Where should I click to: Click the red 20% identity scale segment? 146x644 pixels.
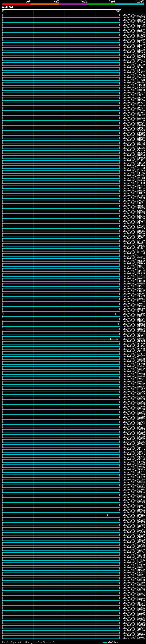pyautogui.click(x=16, y=4)
